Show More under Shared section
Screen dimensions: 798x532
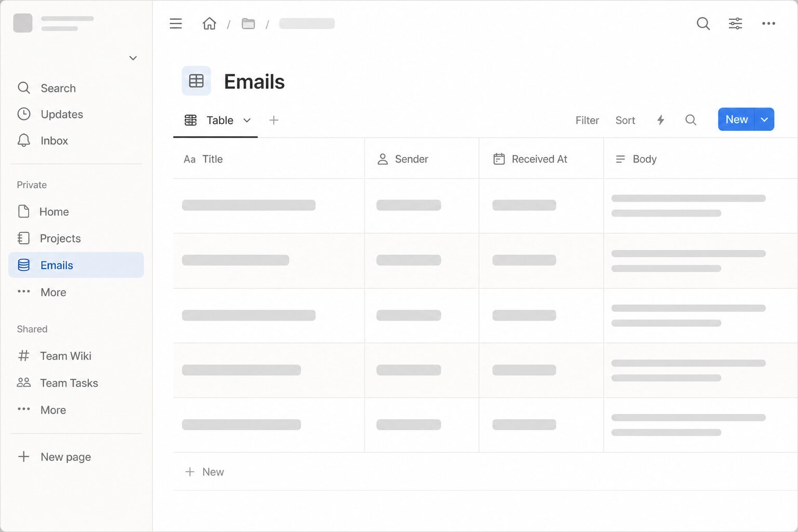[x=76, y=410]
